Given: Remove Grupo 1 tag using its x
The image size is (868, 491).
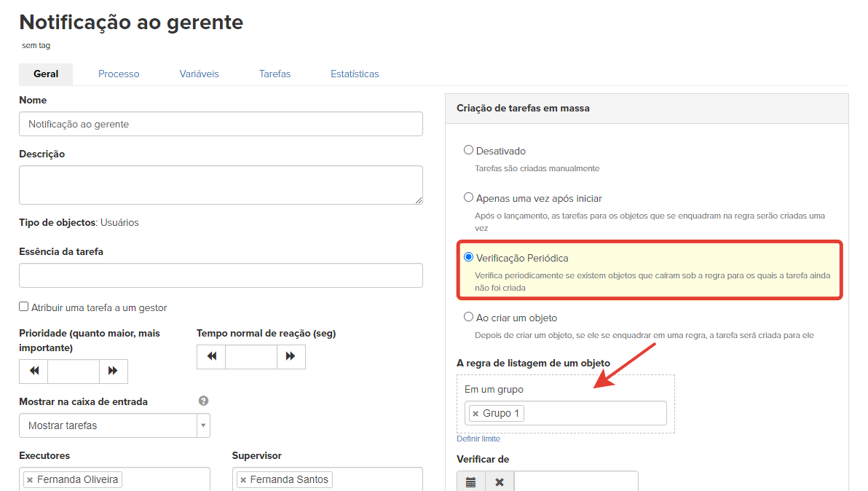Looking at the screenshot, I should point(476,414).
